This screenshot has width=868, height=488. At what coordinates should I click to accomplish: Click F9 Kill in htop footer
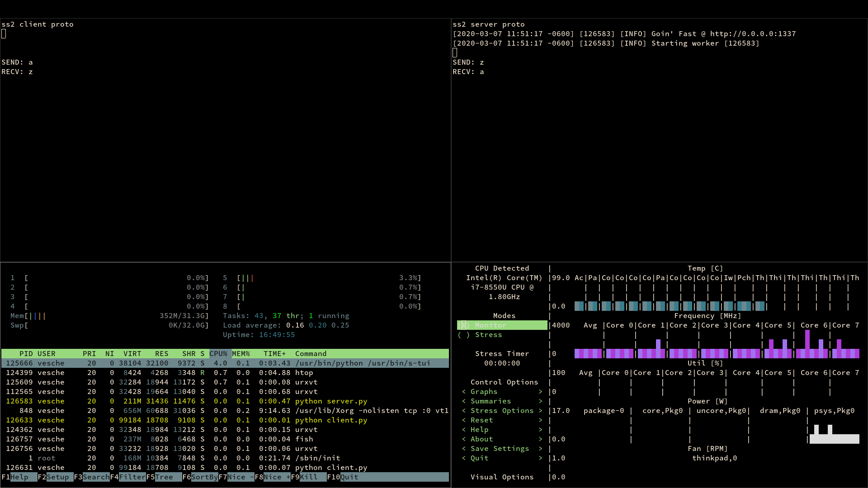(x=309, y=477)
